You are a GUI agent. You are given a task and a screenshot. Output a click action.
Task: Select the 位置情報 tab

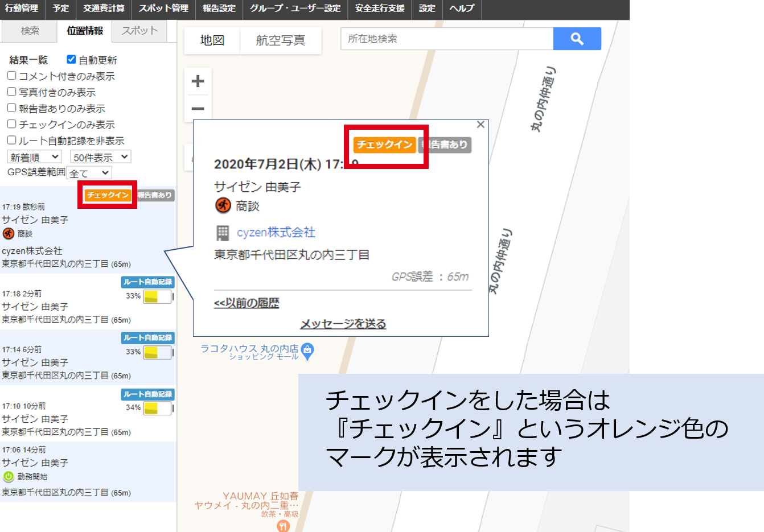click(85, 31)
